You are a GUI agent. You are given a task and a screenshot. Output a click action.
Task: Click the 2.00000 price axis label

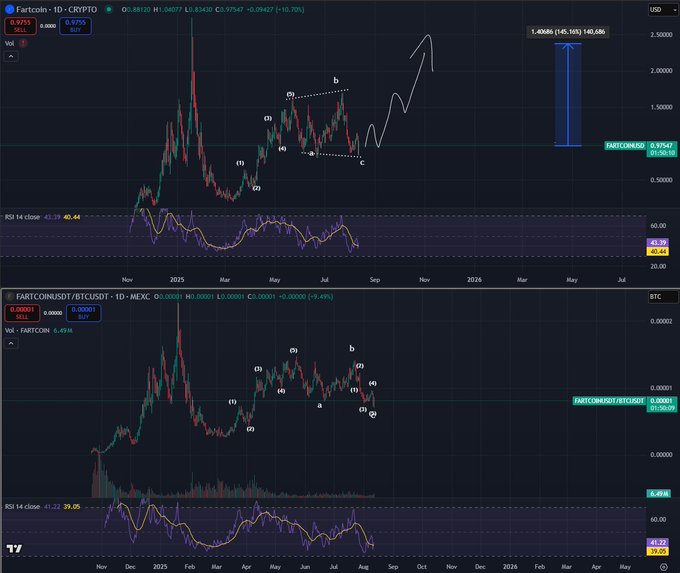661,71
